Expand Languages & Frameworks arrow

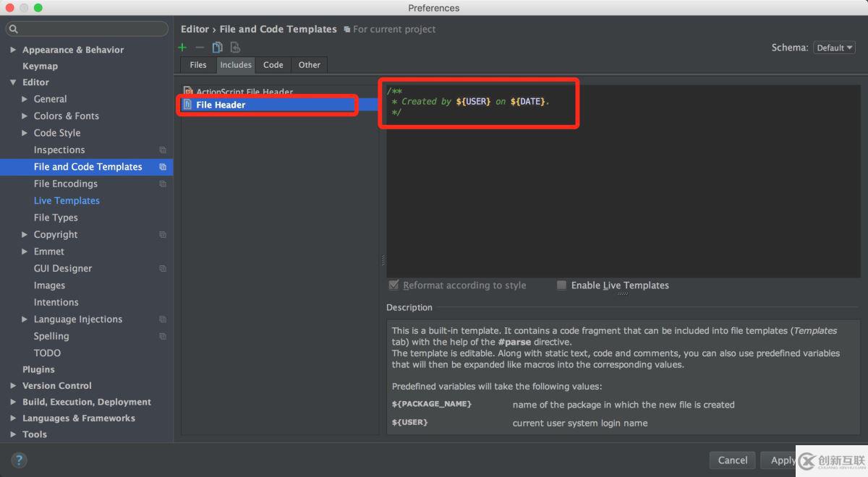[13, 418]
